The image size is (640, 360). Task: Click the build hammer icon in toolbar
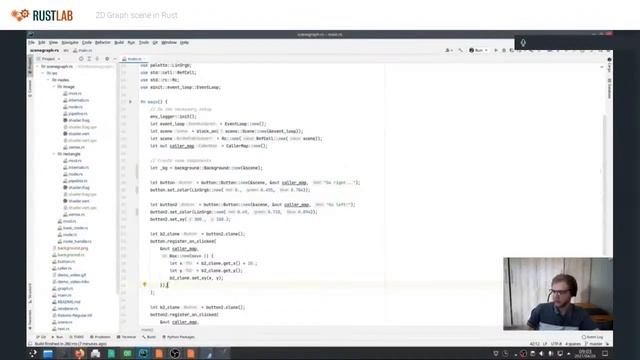pos(460,50)
